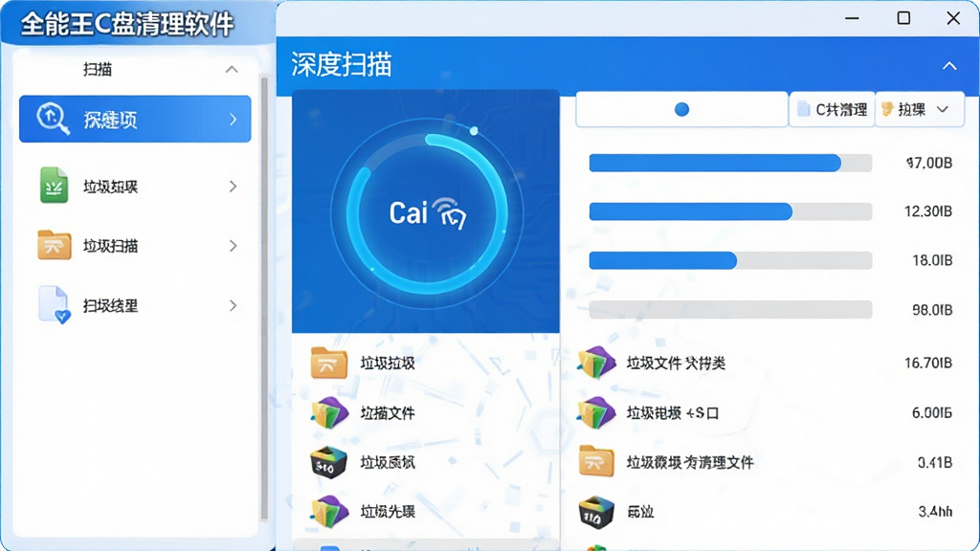Click the 全能王C盘清理软件 title text
The image size is (980, 551).
click(127, 24)
